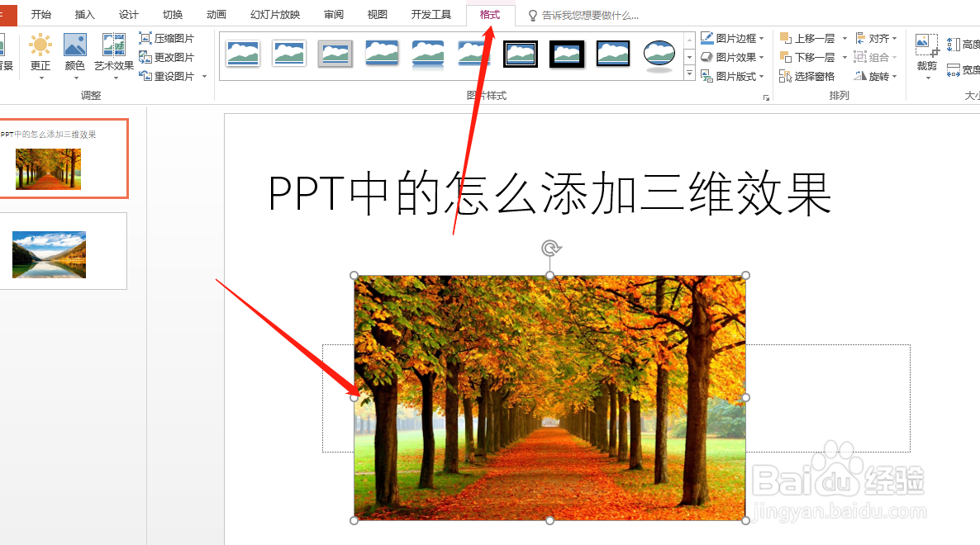
Task: Open the 更正 corrections tool
Action: tap(40, 57)
